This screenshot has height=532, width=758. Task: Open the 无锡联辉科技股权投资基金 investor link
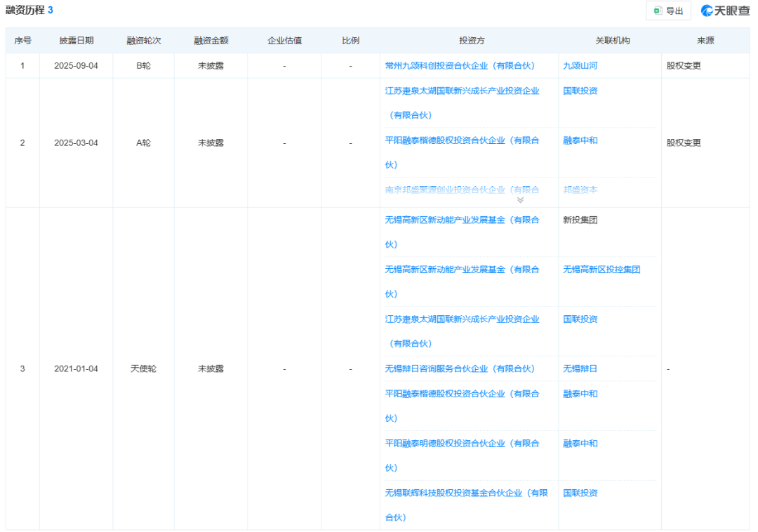click(466, 505)
